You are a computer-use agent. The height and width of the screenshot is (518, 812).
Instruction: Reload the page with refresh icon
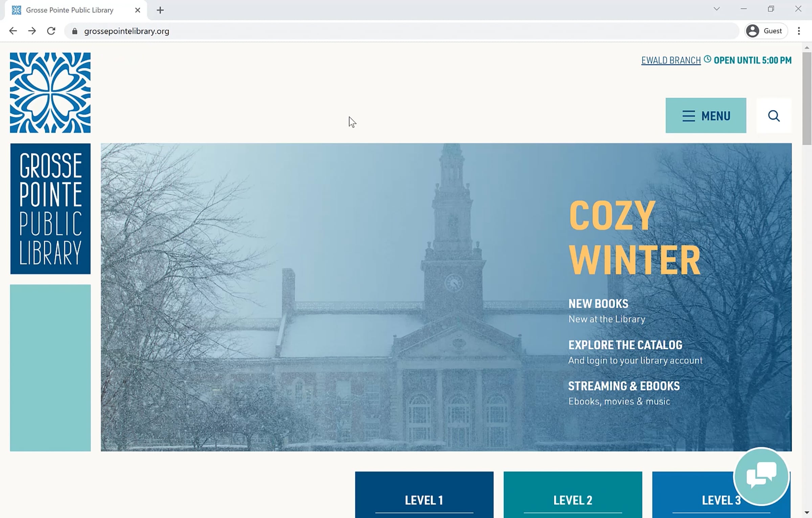pyautogui.click(x=51, y=31)
